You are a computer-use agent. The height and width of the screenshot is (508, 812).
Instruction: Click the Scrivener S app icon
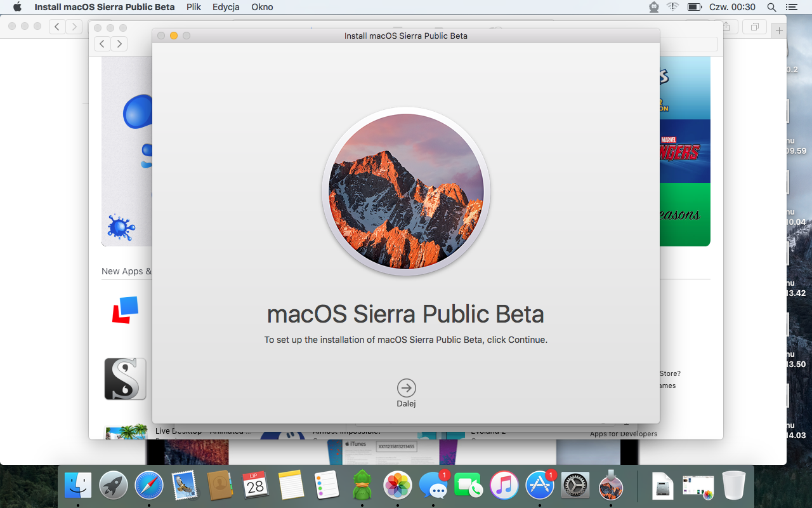point(125,379)
